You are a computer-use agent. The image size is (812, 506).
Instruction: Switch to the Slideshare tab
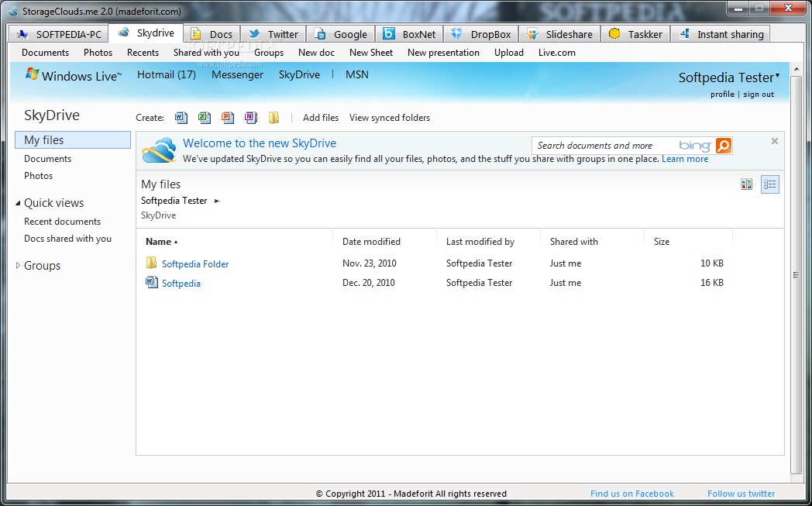(x=560, y=34)
